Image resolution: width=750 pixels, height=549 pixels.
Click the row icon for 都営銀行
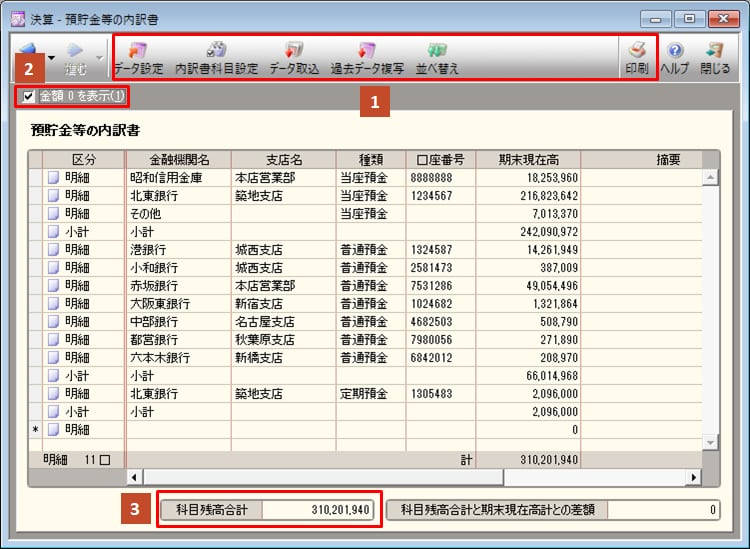click(x=54, y=340)
